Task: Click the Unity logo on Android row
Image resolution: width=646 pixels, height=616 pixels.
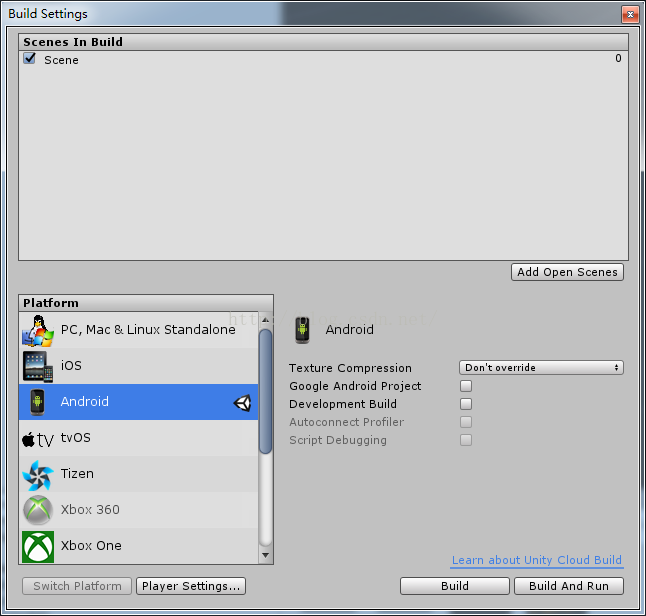Action: pyautogui.click(x=242, y=403)
